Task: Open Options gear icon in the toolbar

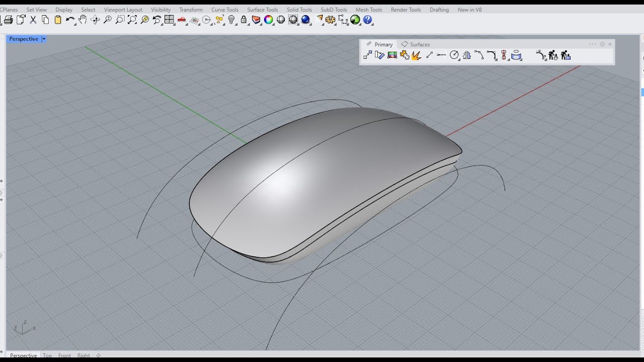Action: pyautogui.click(x=330, y=20)
